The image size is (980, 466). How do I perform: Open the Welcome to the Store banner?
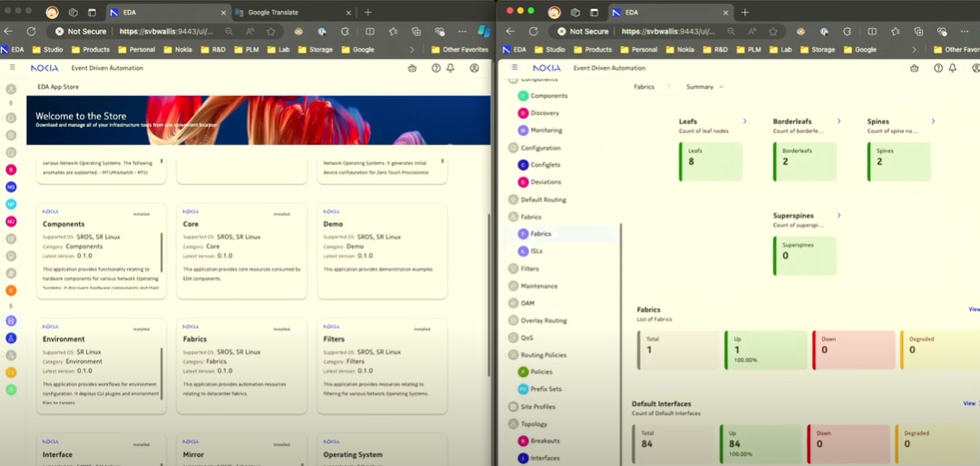tap(259, 120)
